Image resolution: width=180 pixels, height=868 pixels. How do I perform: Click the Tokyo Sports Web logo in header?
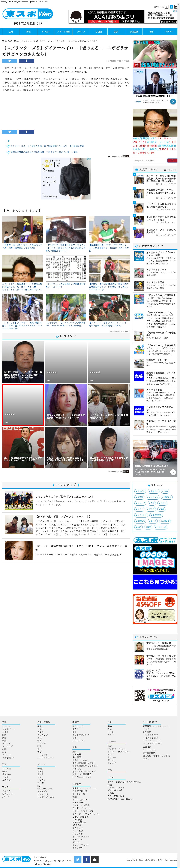click(28, 14)
